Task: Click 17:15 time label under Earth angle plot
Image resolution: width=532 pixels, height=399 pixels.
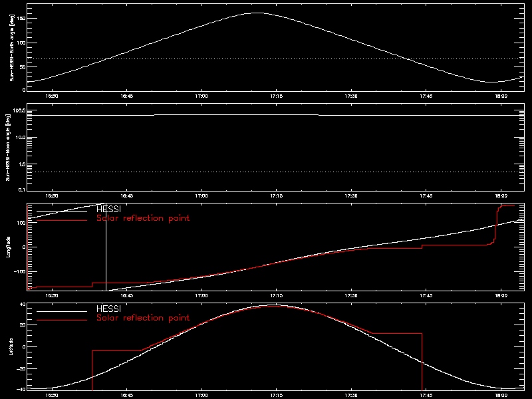Action: (x=276, y=96)
